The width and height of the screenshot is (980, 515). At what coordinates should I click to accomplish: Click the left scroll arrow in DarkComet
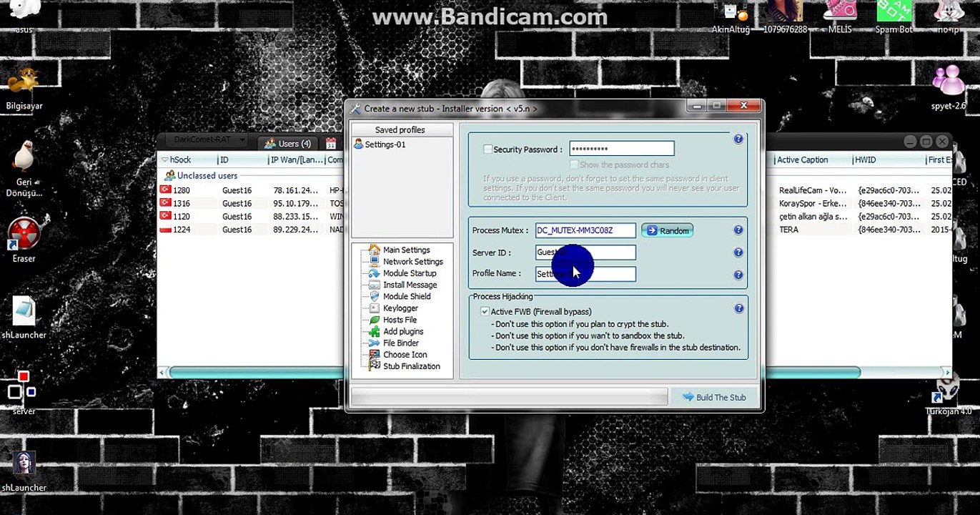(x=162, y=373)
